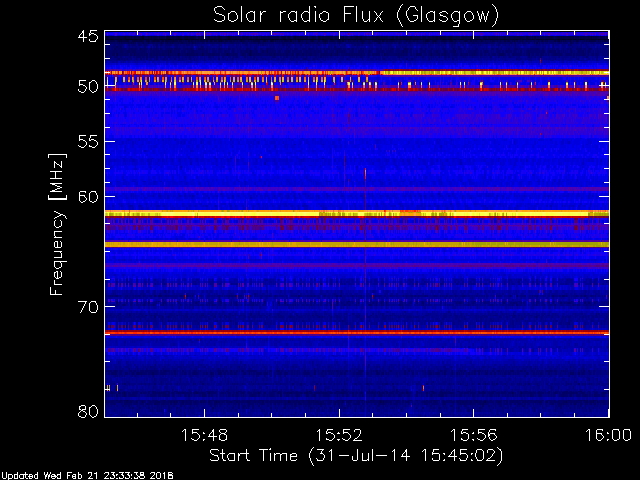
Task: Click the 45 frequency tick label
Action: (x=88, y=37)
